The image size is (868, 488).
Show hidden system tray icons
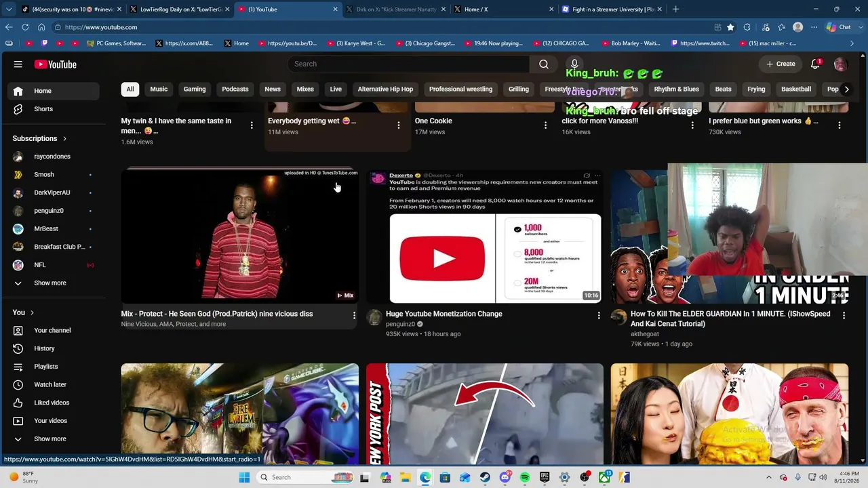[x=769, y=477]
